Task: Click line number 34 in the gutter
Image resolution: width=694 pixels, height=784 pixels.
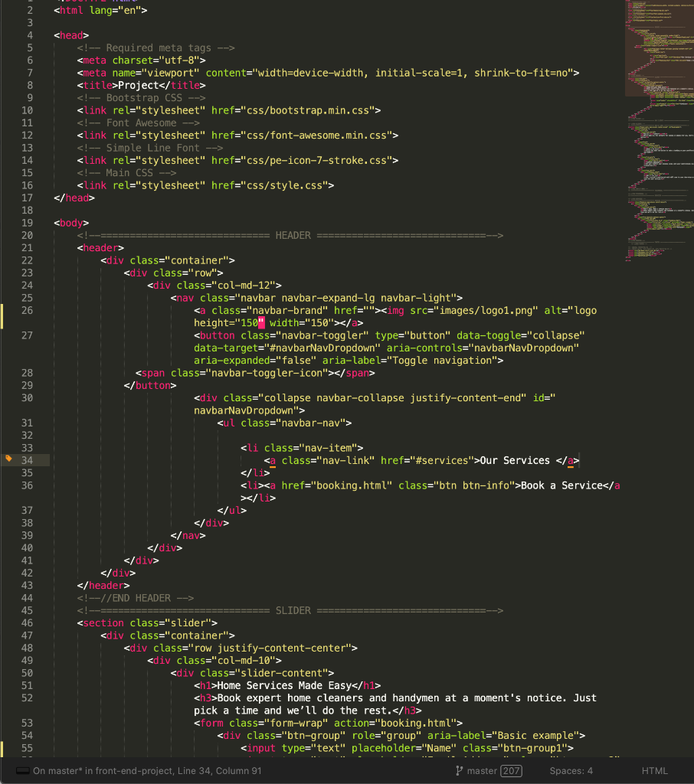Action: tap(27, 460)
